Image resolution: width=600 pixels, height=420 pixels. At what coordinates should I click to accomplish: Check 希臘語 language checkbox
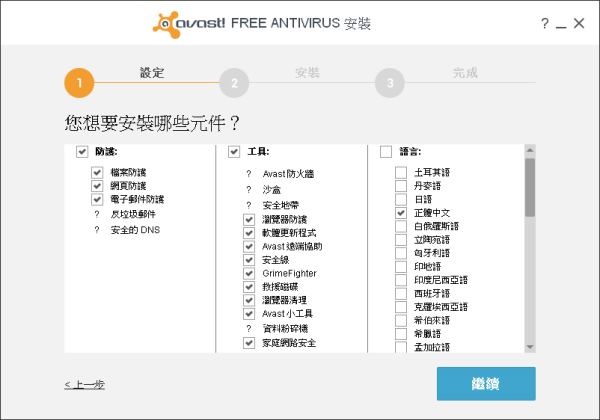pyautogui.click(x=401, y=334)
